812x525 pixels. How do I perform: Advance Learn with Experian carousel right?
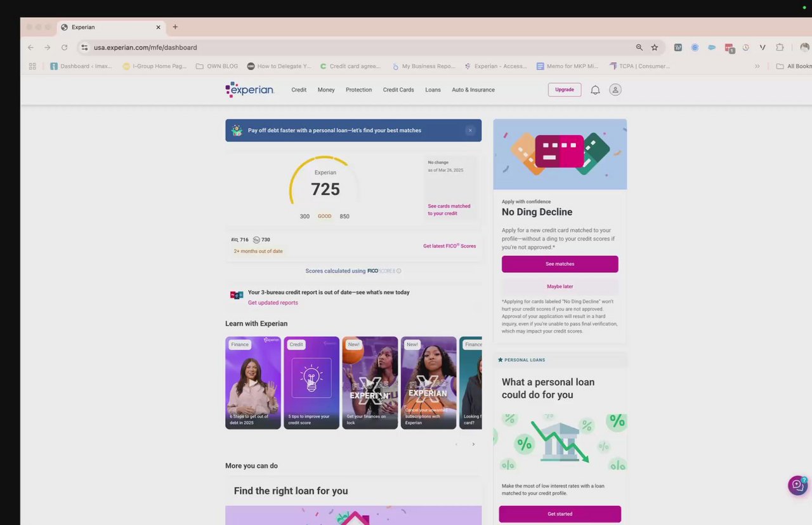(x=473, y=444)
